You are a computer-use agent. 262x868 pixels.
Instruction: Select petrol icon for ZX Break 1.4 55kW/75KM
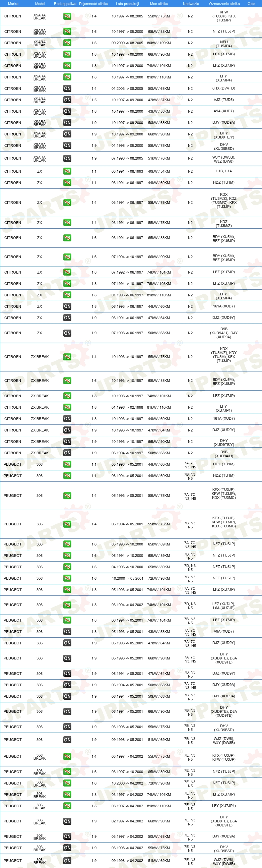click(67, 357)
